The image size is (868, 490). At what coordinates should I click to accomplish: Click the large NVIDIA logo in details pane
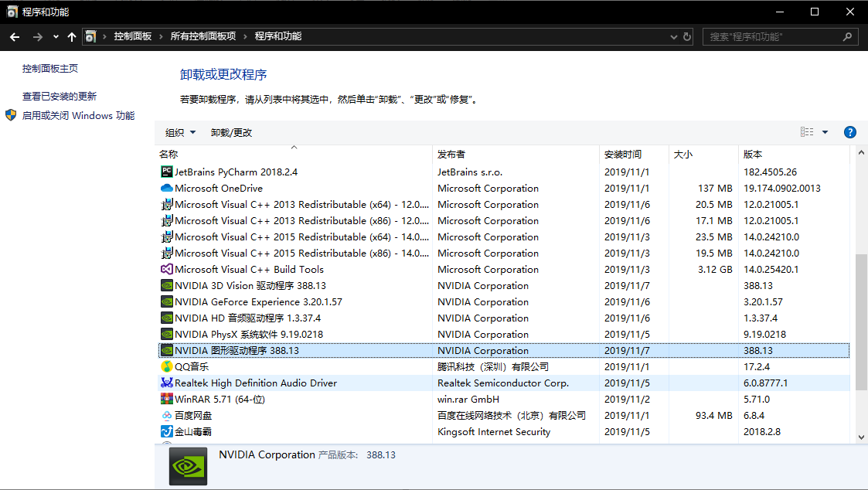189,467
